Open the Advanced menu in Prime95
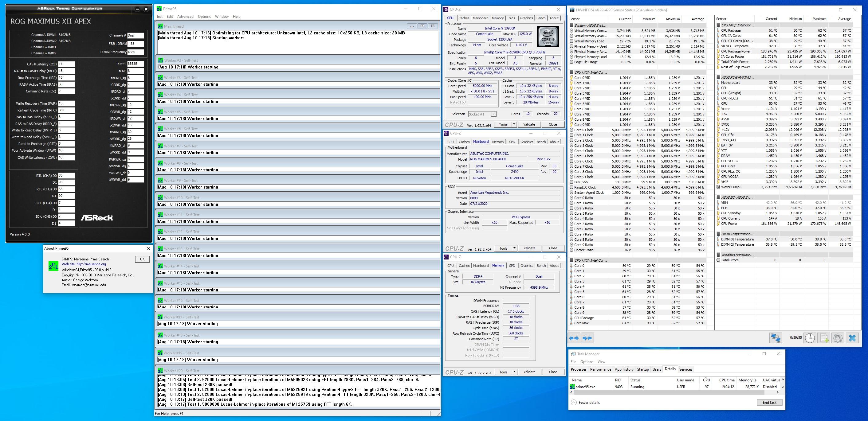This screenshot has width=868, height=421. (185, 17)
